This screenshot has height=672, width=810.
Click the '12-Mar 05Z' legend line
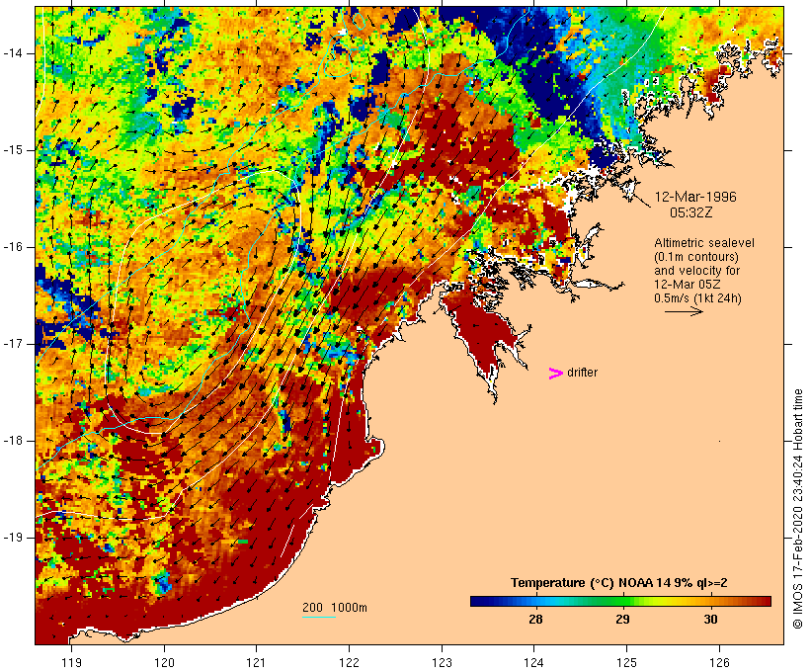688,285
